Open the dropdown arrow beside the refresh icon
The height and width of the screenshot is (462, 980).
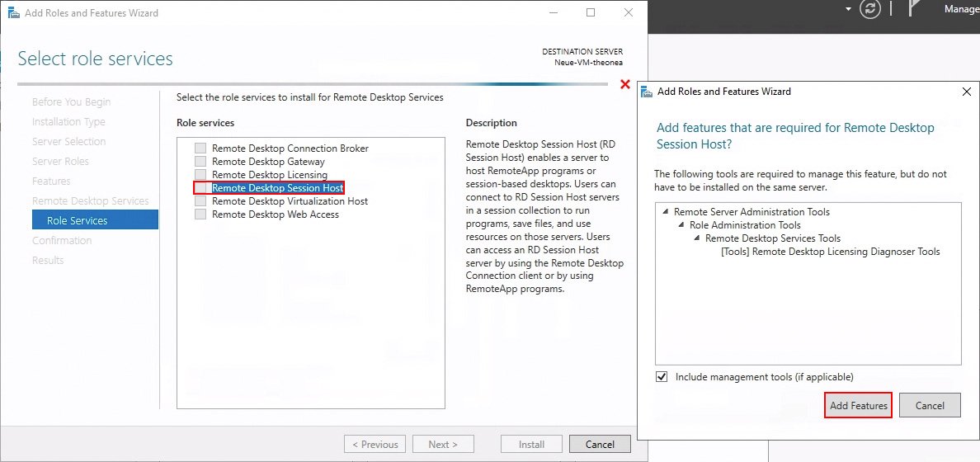[847, 9]
